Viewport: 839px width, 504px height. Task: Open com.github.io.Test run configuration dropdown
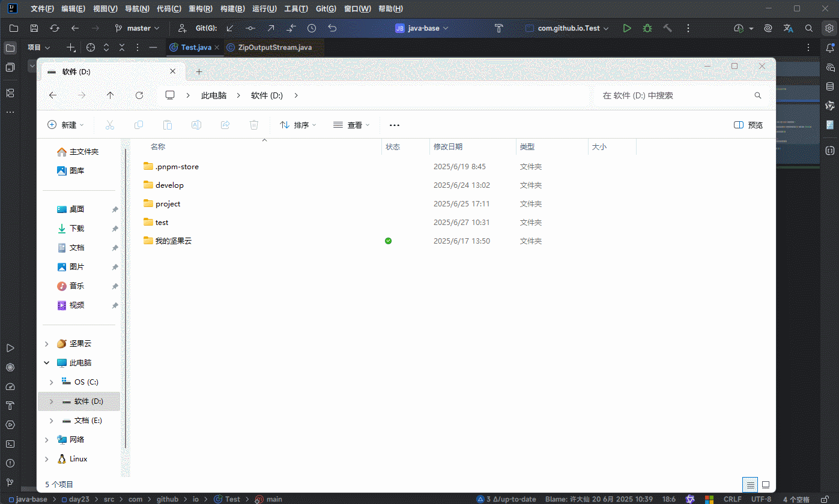[x=567, y=28]
